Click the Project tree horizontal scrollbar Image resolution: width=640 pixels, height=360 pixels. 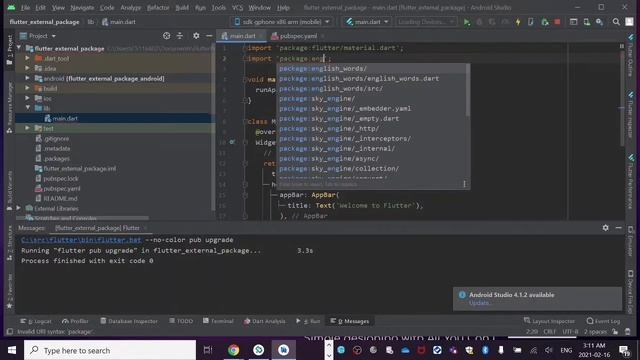(82, 218)
